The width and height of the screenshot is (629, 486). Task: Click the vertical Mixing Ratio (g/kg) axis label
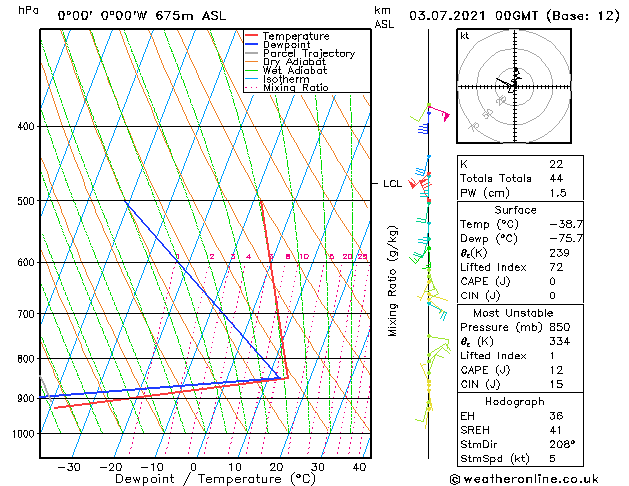point(392,281)
